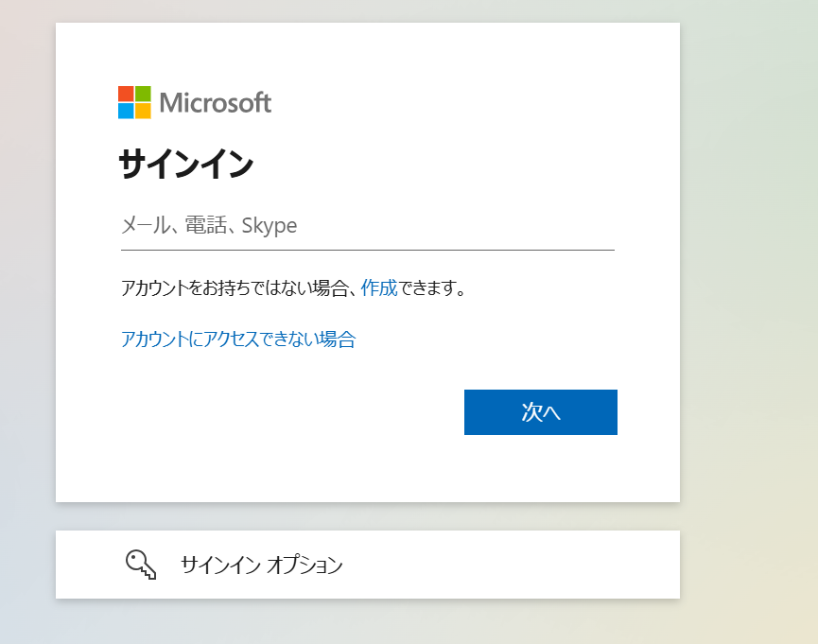Click the green square in Microsoft logo
This screenshot has width=818, height=644.
coord(143,94)
